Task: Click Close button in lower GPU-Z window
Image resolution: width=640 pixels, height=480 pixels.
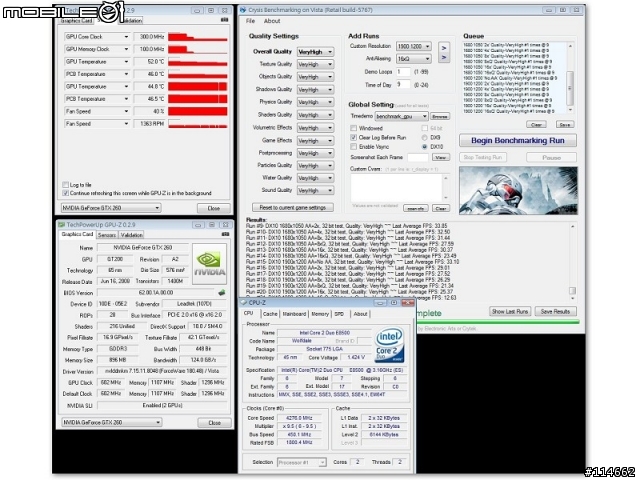Action: [214, 423]
